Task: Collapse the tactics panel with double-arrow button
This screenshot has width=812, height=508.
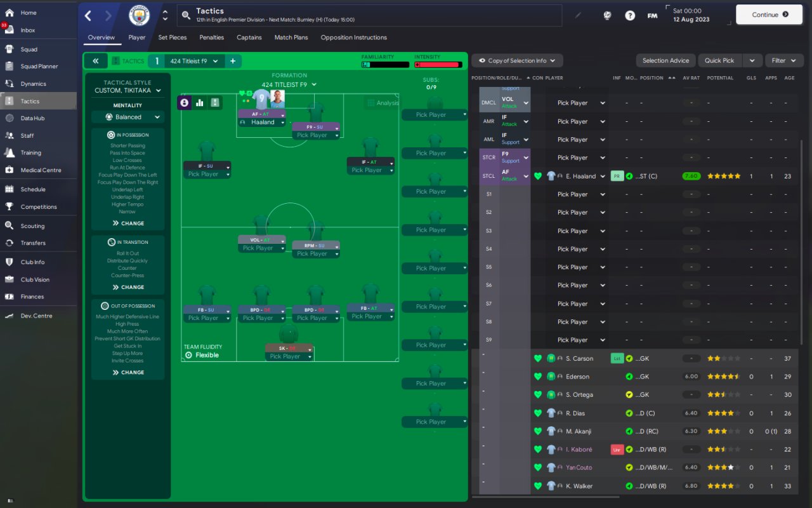Action: 95,61
